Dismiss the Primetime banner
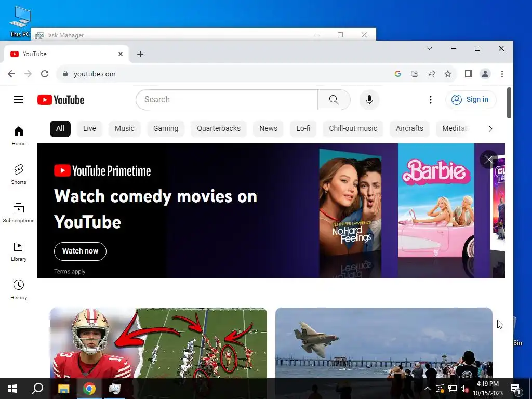Image resolution: width=532 pixels, height=399 pixels. (488, 159)
